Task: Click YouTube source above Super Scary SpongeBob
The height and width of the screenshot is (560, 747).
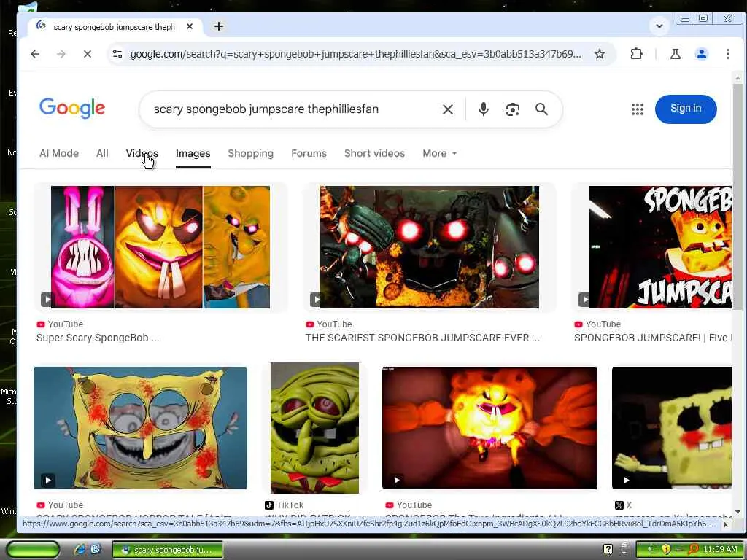Action: [x=60, y=324]
